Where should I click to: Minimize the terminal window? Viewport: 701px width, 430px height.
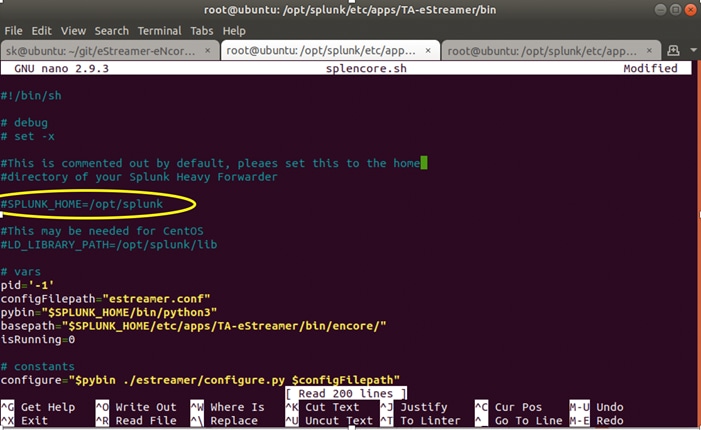coord(660,9)
